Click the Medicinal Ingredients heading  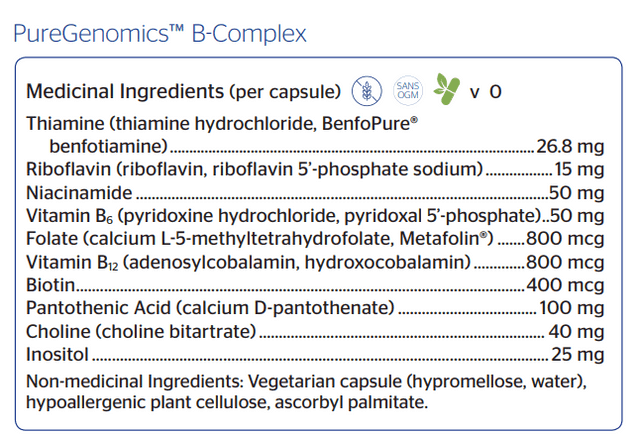(124, 91)
